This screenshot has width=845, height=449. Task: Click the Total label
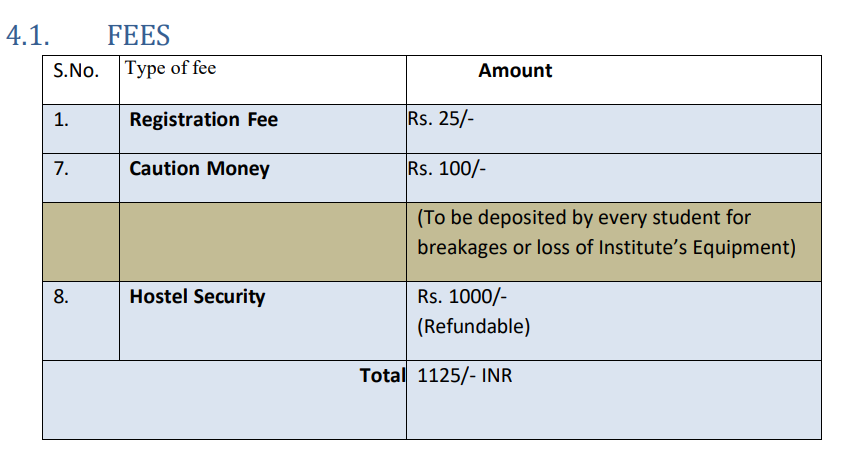coord(382,376)
